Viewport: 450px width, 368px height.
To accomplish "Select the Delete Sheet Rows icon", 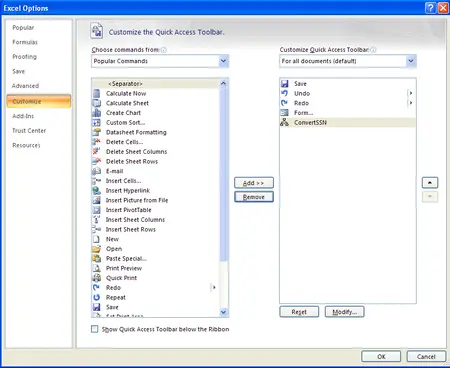I will pos(97,161).
